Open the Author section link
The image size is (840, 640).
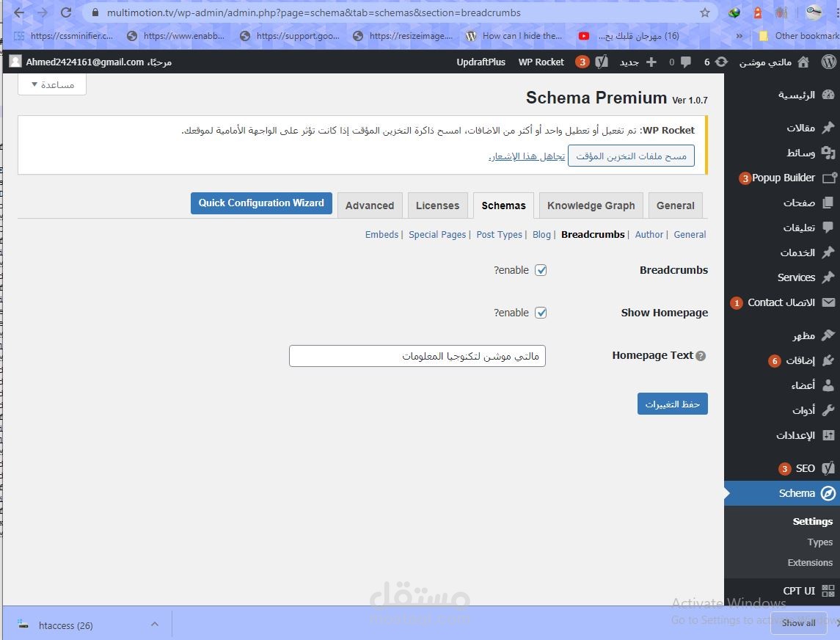point(649,234)
